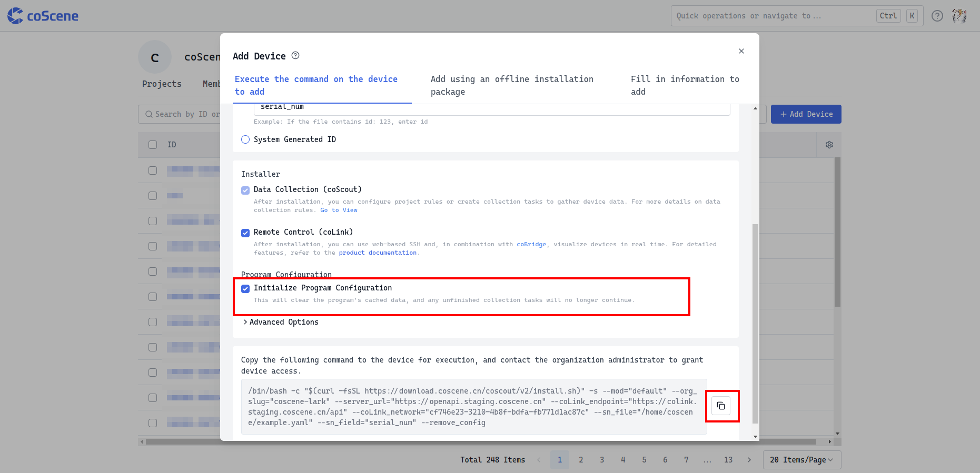
Task: Close the Add Device dialog
Action: coord(741,51)
